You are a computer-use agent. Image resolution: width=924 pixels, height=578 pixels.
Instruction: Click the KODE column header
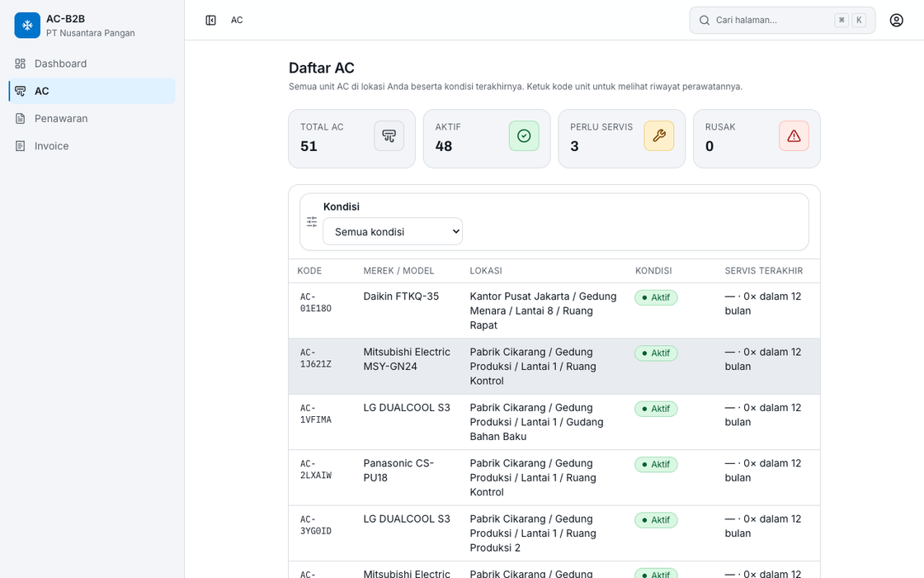(309, 271)
